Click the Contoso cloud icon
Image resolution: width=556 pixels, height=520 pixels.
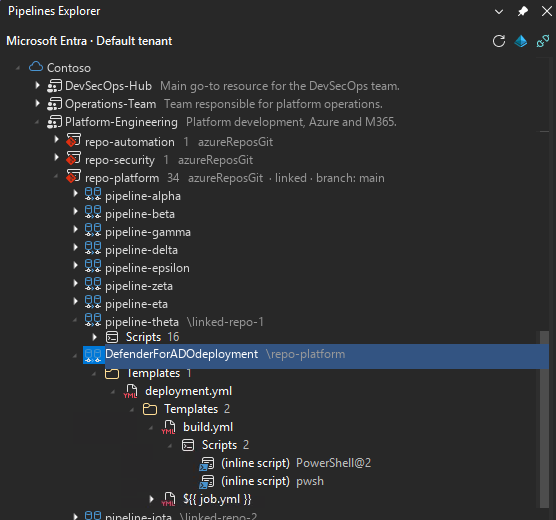click(36, 67)
